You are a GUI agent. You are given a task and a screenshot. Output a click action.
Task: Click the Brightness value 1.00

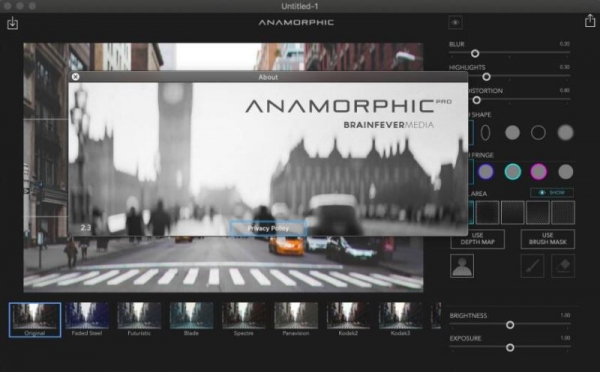[565, 315]
